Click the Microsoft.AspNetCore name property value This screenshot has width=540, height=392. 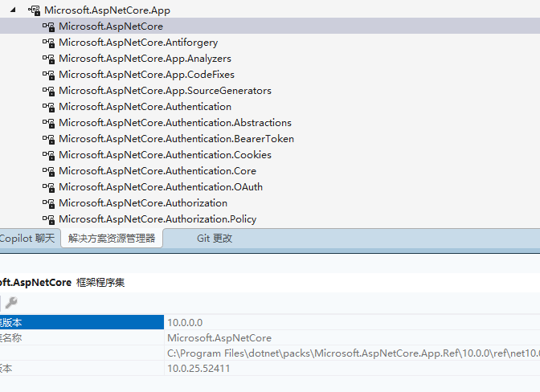219,338
